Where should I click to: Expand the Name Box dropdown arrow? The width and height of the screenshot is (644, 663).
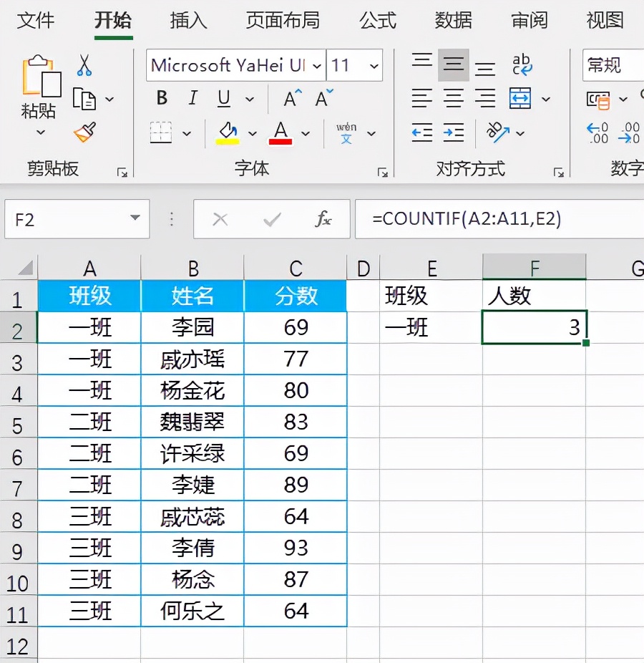(135, 219)
